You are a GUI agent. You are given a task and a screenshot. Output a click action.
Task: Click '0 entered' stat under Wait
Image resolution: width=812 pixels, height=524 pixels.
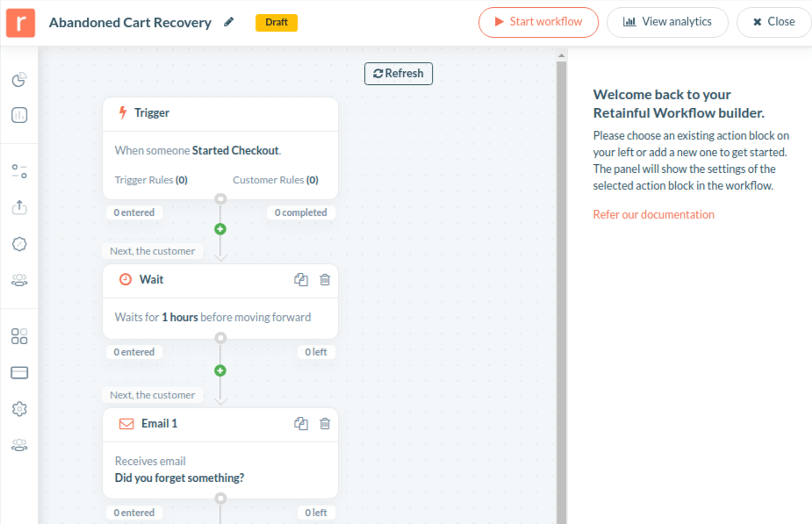click(134, 352)
